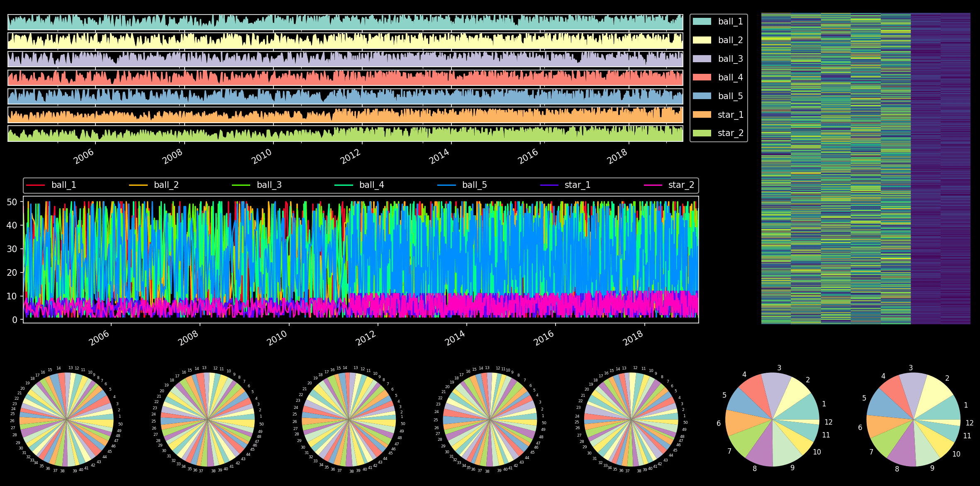The width and height of the screenshot is (980, 486).
Task: Click the first leftmost ball pie chart
Action: (x=66, y=420)
